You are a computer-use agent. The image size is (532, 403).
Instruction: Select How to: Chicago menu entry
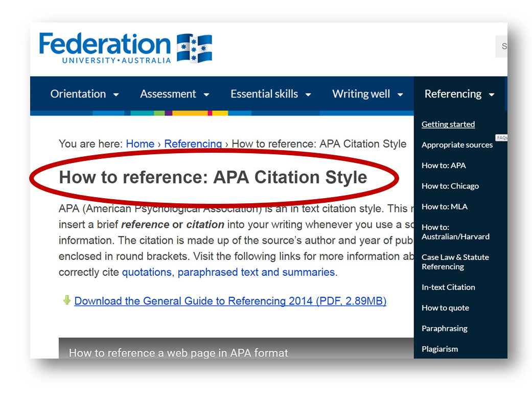450,186
